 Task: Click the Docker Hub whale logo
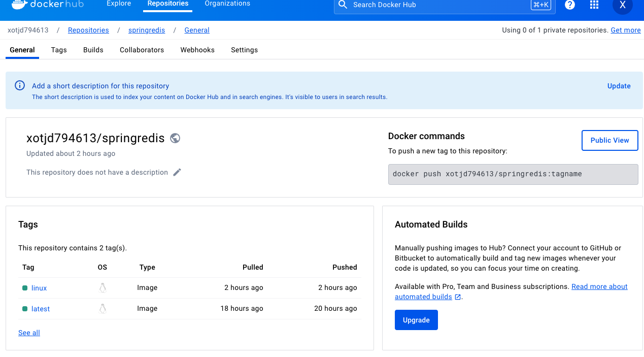pyautogui.click(x=18, y=4)
